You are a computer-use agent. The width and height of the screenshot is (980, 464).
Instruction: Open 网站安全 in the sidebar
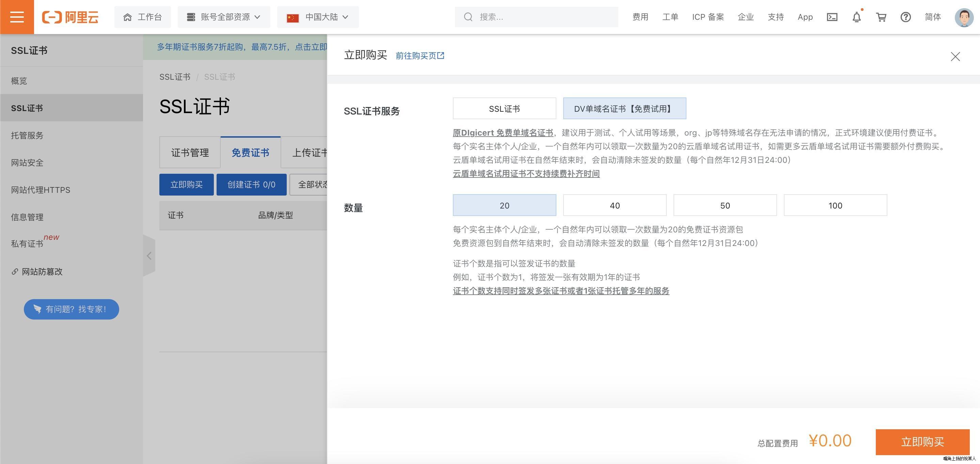(72, 163)
